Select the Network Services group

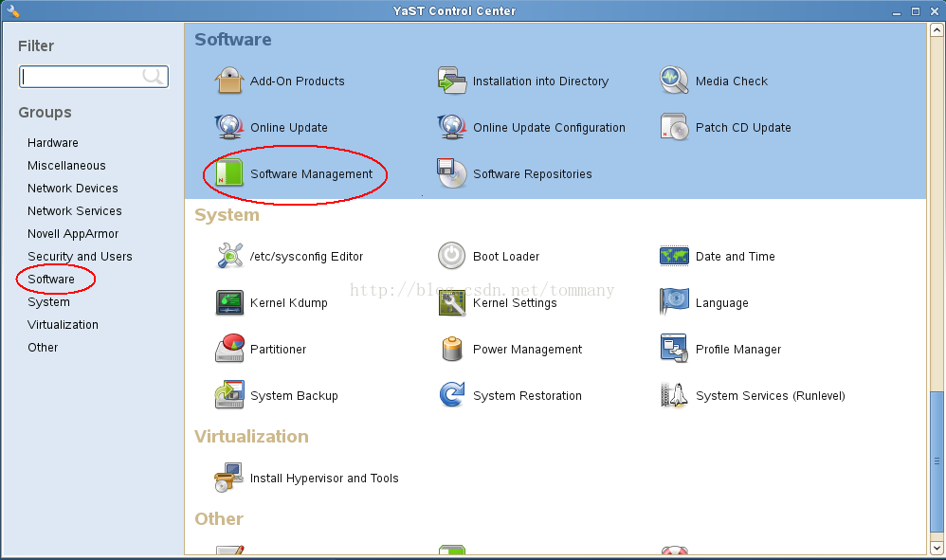pos(74,211)
